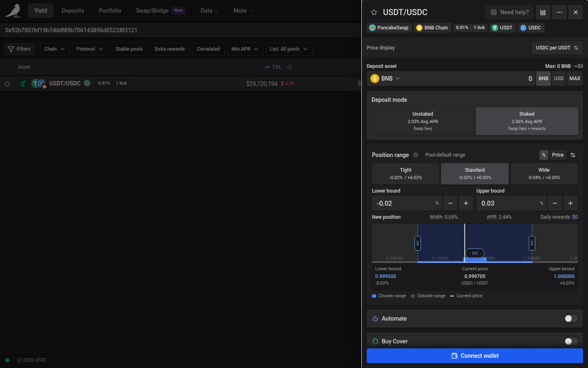Click the MAX amount button
588x368 pixels.
[575, 79]
